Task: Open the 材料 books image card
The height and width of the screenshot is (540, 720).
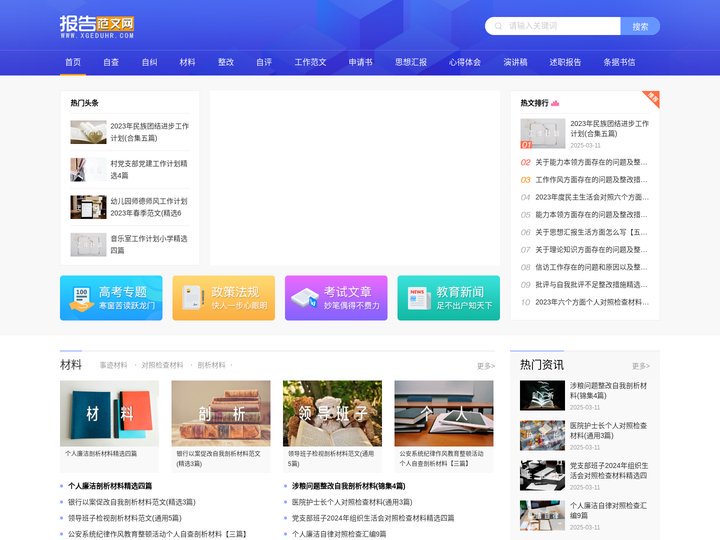Action: (x=109, y=413)
